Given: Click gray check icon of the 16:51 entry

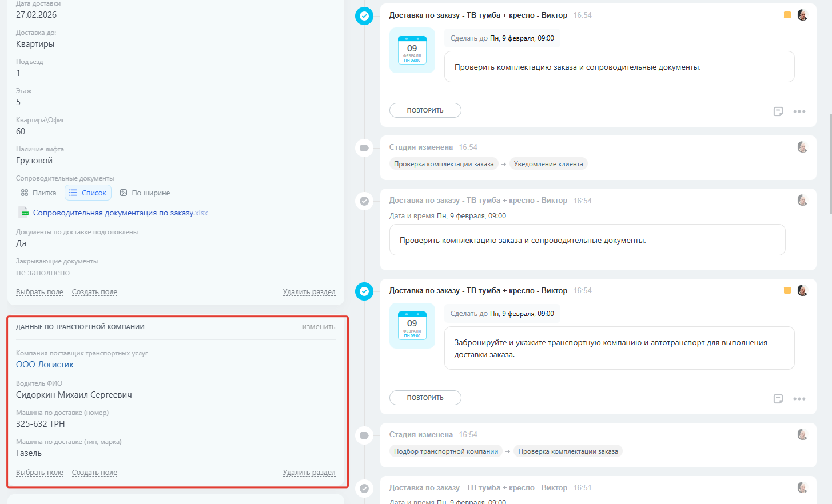Looking at the screenshot, I should (364, 489).
